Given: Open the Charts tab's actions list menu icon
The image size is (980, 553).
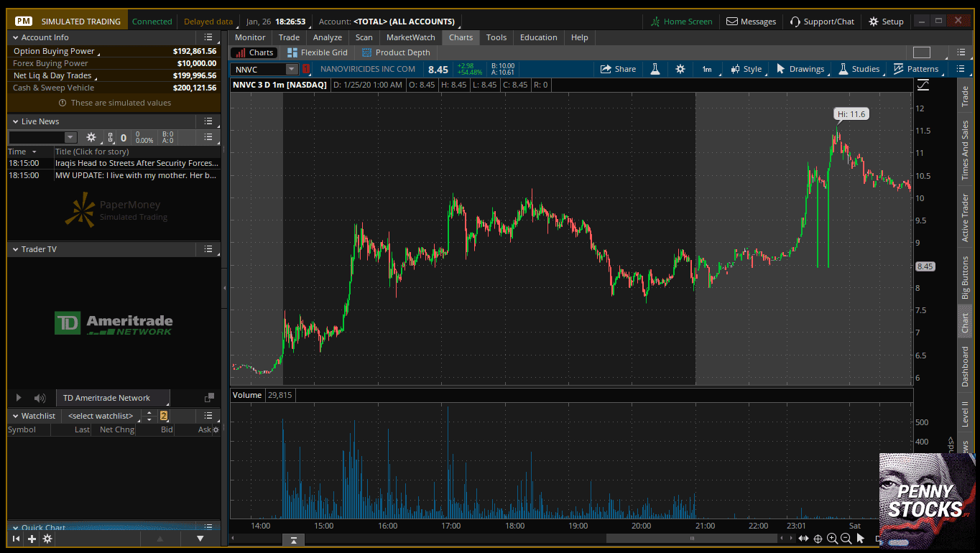Looking at the screenshot, I should click(962, 52).
